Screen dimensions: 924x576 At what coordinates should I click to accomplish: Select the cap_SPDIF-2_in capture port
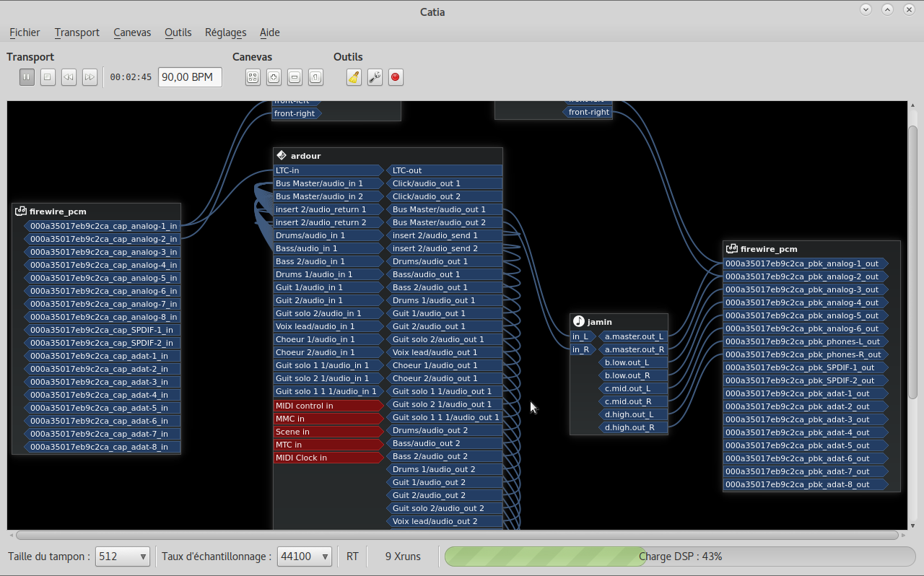pyautogui.click(x=102, y=343)
